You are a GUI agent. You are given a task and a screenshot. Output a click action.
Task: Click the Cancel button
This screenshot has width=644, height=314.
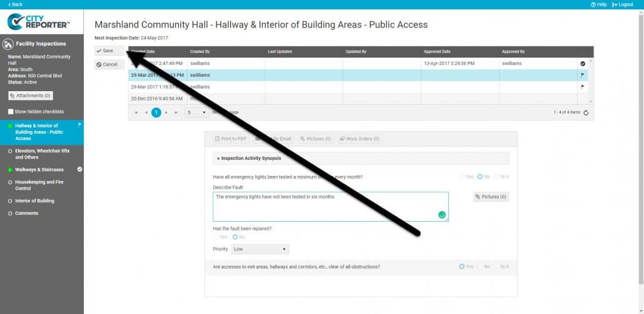[107, 64]
